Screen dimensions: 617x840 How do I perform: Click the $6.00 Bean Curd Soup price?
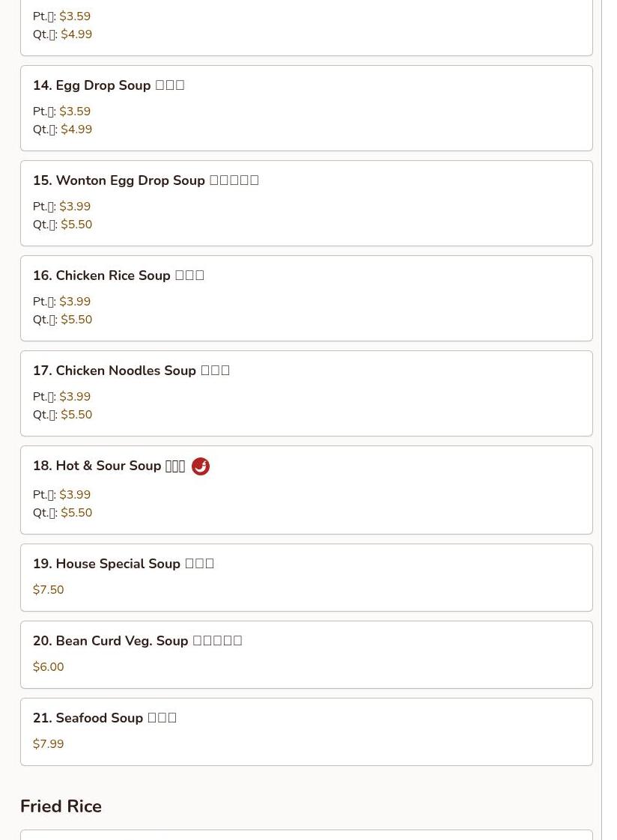point(49,667)
